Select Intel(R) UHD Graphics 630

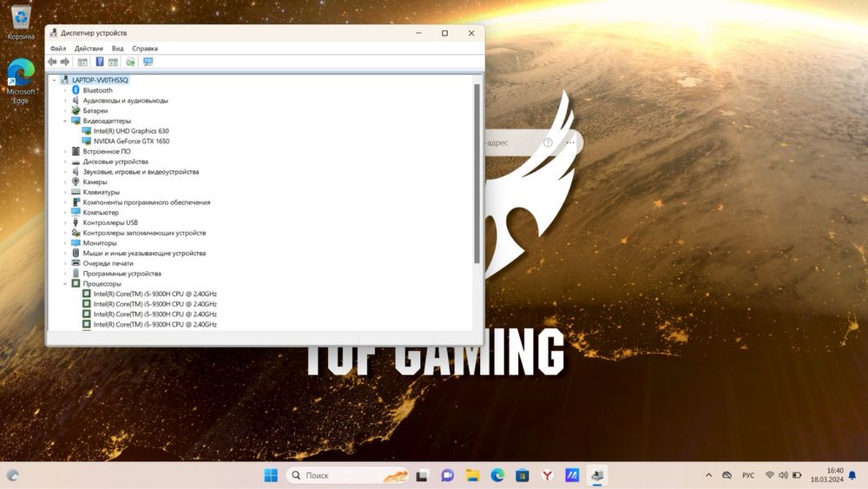pos(131,131)
